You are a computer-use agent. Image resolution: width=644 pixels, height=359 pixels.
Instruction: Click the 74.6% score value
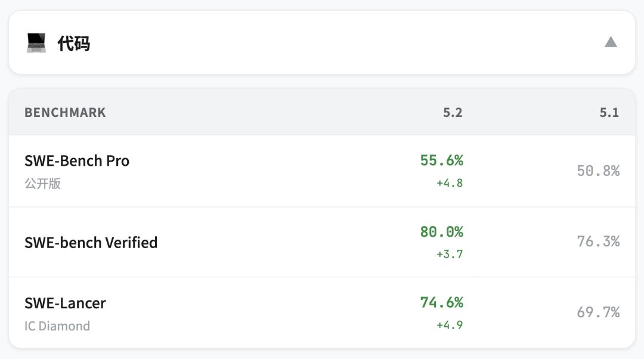pos(441,302)
